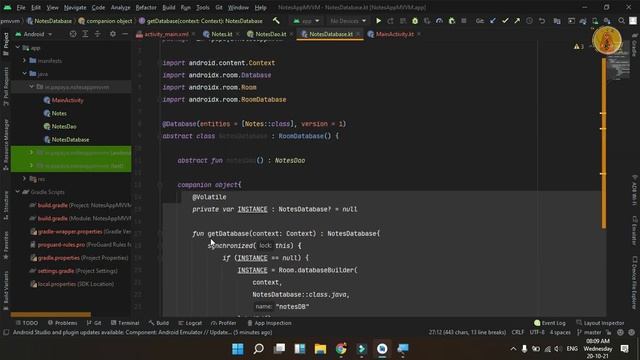640x360 pixels.
Task: Collapse the Gradle Scripts node
Action: pyautogui.click(x=18, y=191)
